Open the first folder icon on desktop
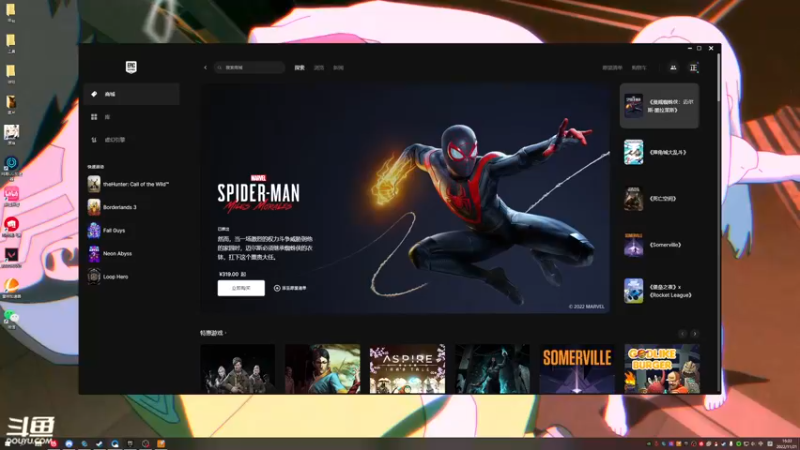This screenshot has width=800, height=450. click(x=11, y=11)
